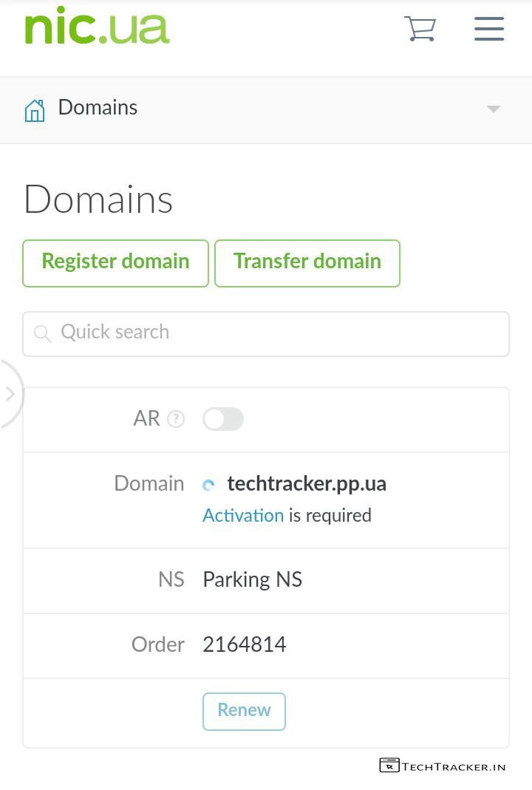Click the AR help question mark
The image size is (532, 790).
[x=176, y=419]
